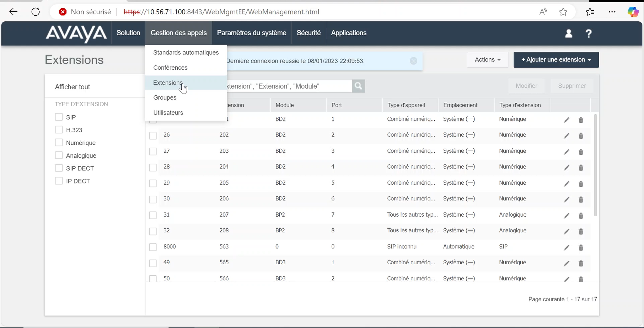Click Afficher tout in the filter panel
This screenshot has width=644, height=328.
pos(73,87)
